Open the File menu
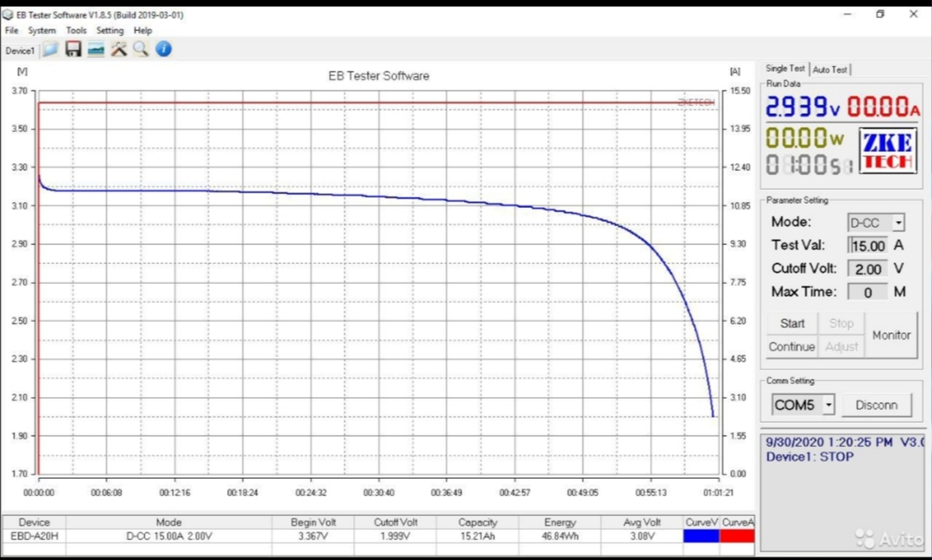Viewport: 932px width, 560px height. point(12,30)
